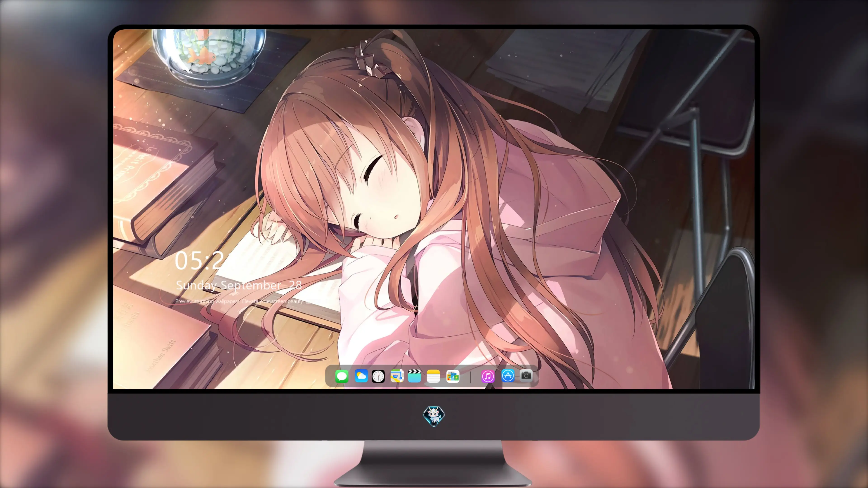Open the yellow Notes app in the dock

coord(433,376)
